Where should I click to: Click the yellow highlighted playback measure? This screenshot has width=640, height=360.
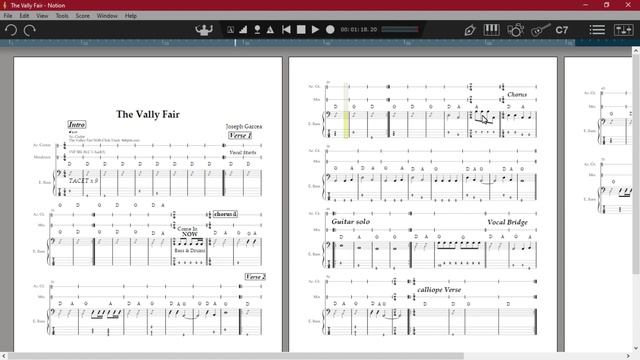pos(346,111)
